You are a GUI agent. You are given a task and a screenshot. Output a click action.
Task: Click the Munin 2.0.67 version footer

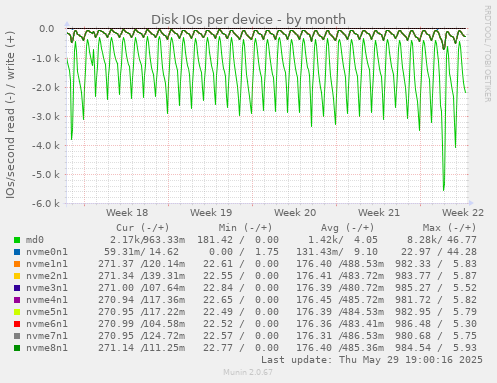[248, 372]
